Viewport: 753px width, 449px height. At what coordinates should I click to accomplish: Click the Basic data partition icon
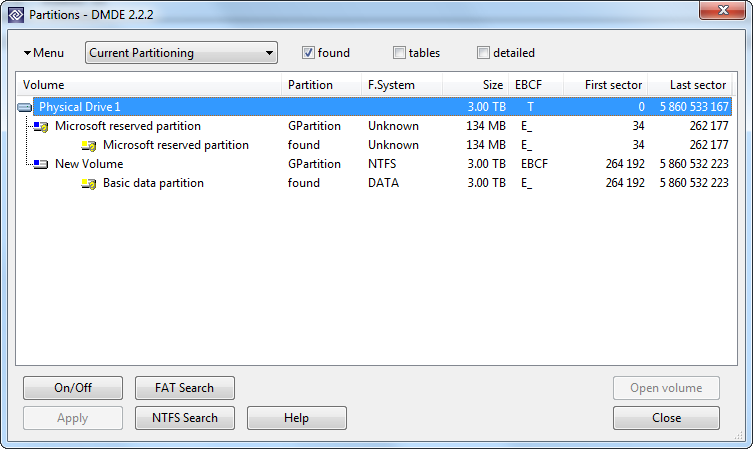[x=89, y=183]
